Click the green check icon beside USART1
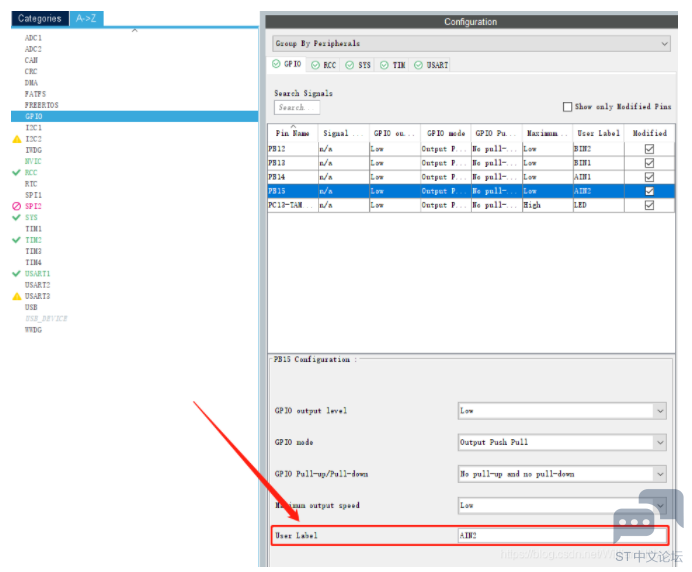This screenshot has width=692, height=572. (16, 273)
